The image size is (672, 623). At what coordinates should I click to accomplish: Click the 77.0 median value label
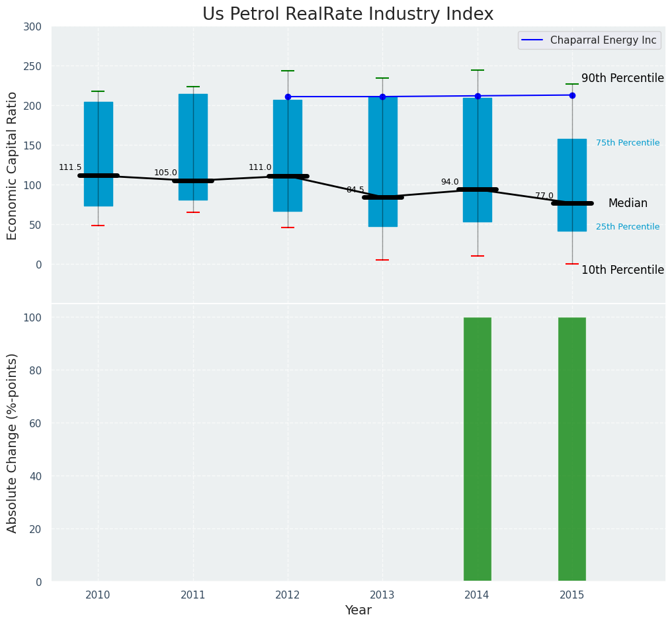(x=544, y=196)
